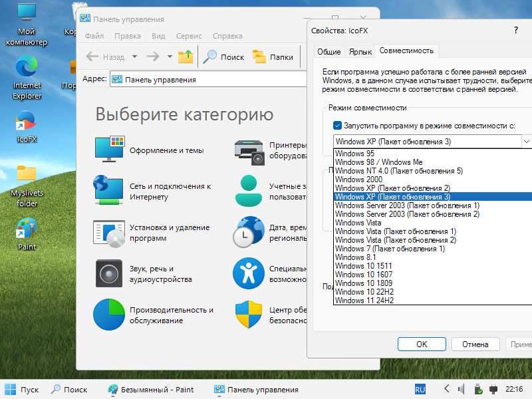Open taskbar Поиск search
Image resolution: width=532 pixels, height=399 pixels.
click(69, 390)
